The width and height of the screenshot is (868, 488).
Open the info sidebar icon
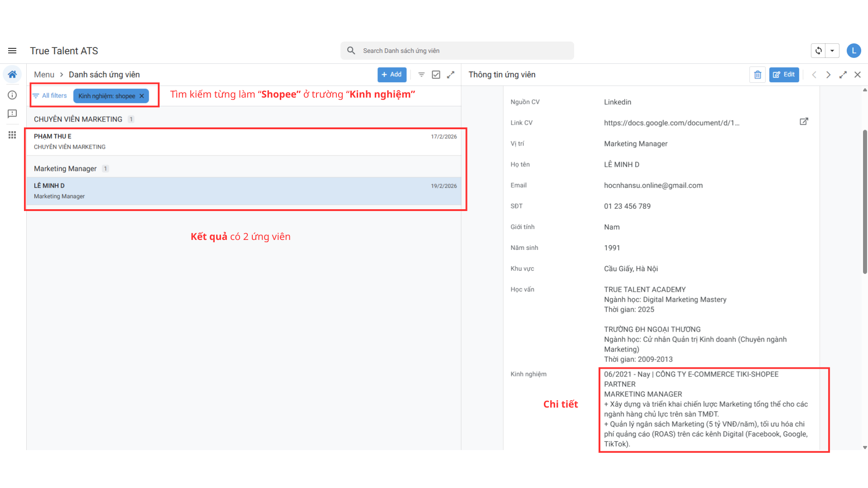(12, 95)
